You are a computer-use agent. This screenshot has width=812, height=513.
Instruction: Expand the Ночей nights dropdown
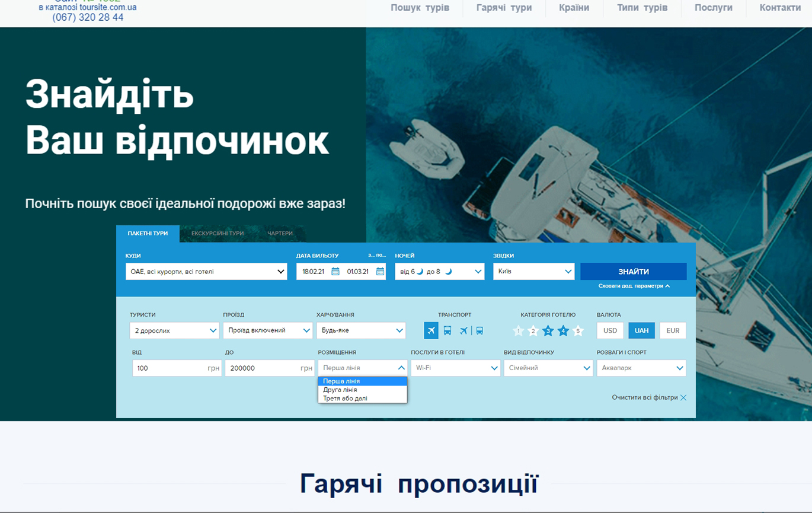click(x=439, y=272)
